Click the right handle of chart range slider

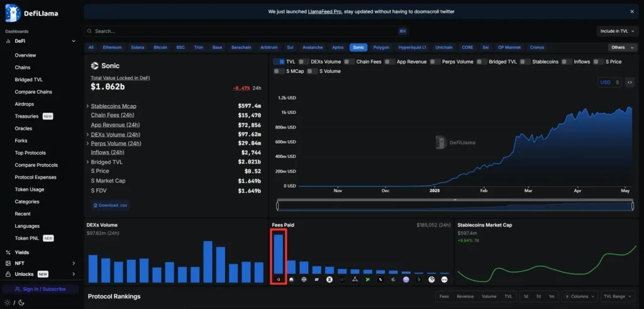[633, 205]
